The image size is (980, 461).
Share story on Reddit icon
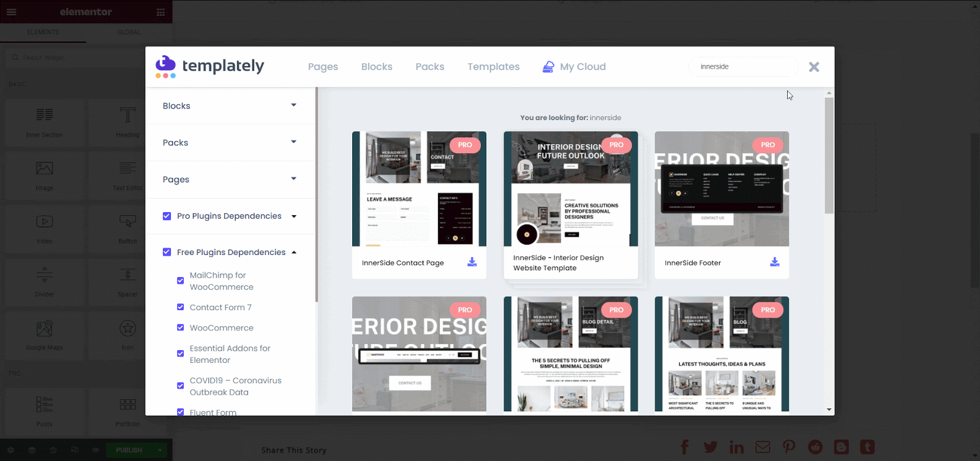pyautogui.click(x=815, y=447)
